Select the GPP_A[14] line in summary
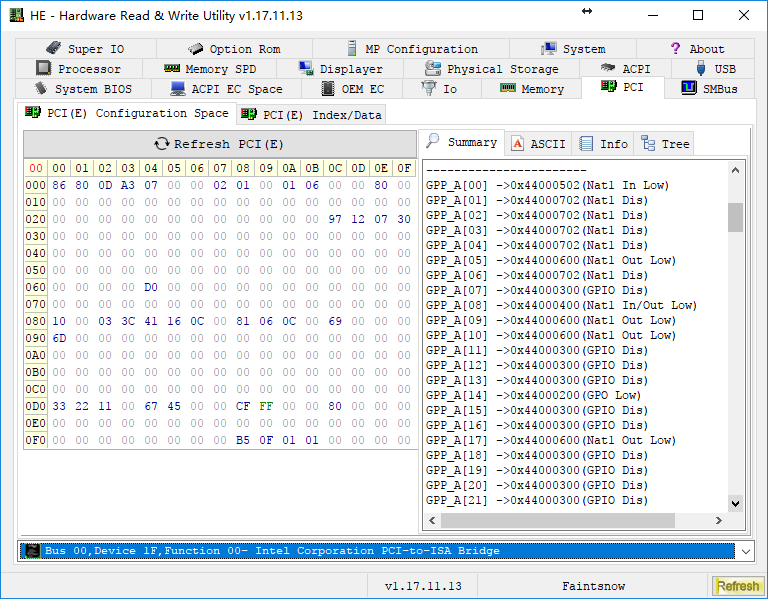Viewport: 768px width, 599px height. click(x=534, y=395)
